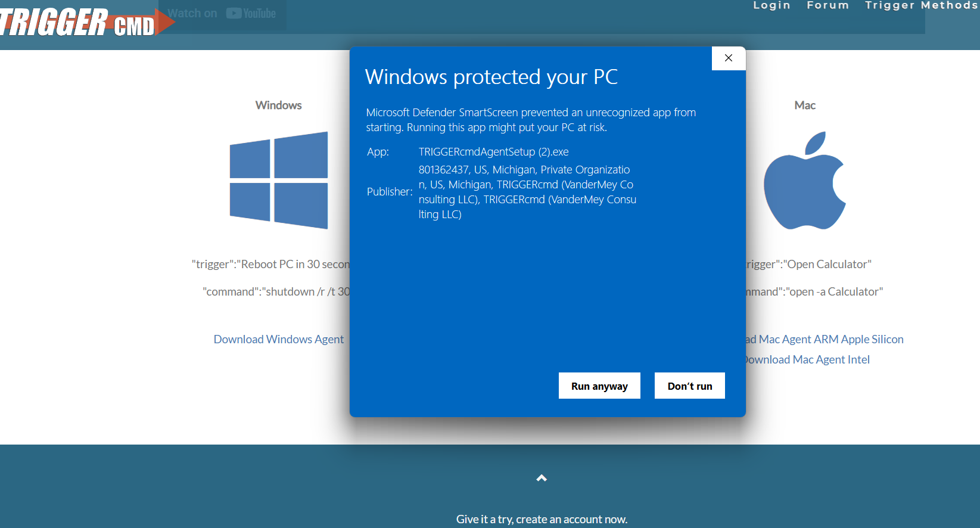
Task: Choose Don't run in the dialog
Action: [x=689, y=386]
